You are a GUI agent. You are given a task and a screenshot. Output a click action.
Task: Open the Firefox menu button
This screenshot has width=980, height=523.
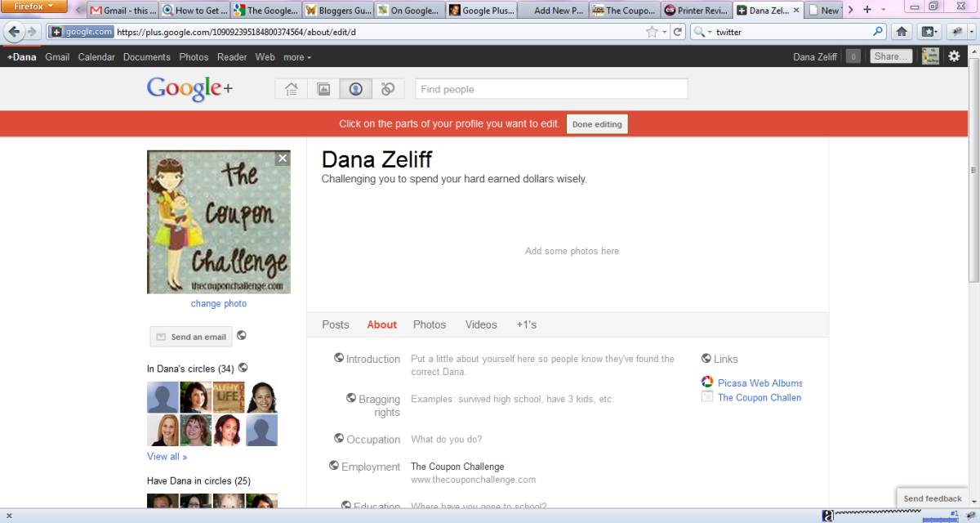tap(33, 6)
